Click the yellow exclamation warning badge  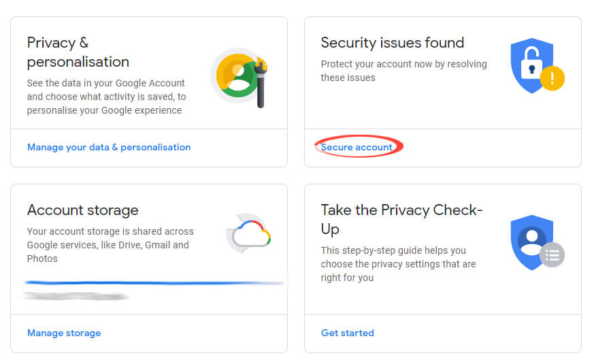[552, 78]
